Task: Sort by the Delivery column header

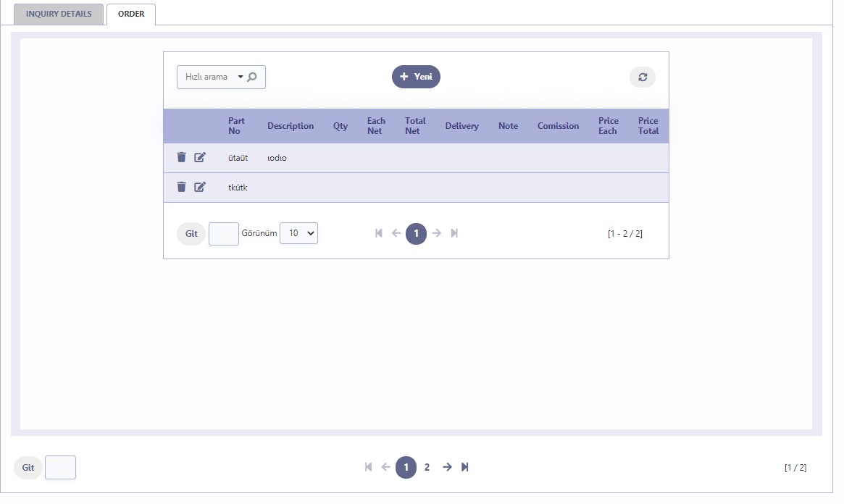Action: (x=461, y=126)
